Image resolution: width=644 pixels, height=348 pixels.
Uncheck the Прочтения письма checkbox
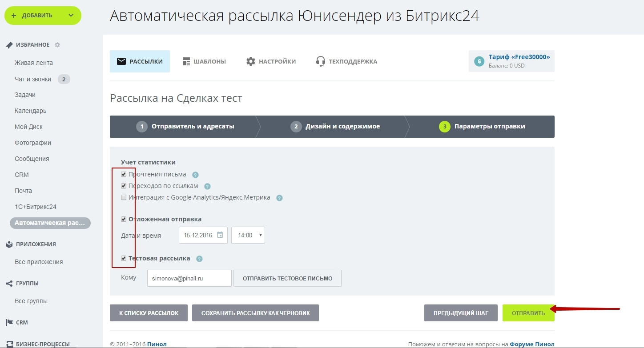click(x=124, y=175)
